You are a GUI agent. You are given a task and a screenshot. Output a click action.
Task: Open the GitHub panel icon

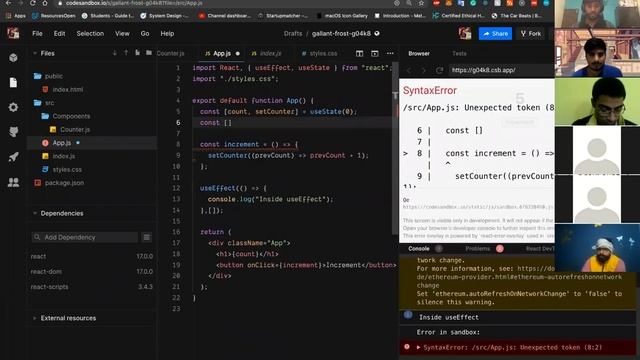point(13,131)
